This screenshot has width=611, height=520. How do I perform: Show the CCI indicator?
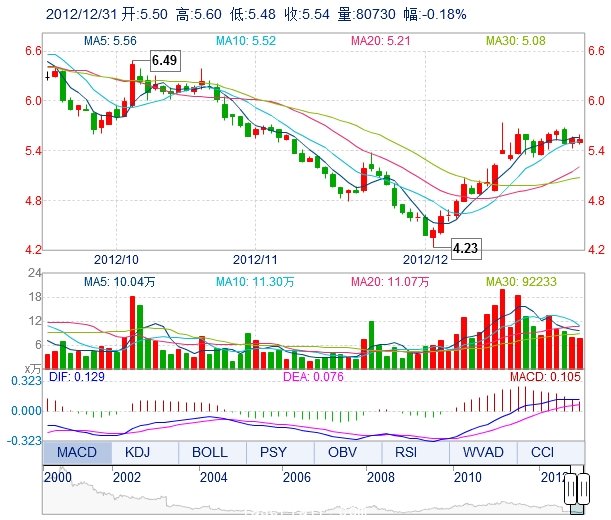pyautogui.click(x=543, y=453)
